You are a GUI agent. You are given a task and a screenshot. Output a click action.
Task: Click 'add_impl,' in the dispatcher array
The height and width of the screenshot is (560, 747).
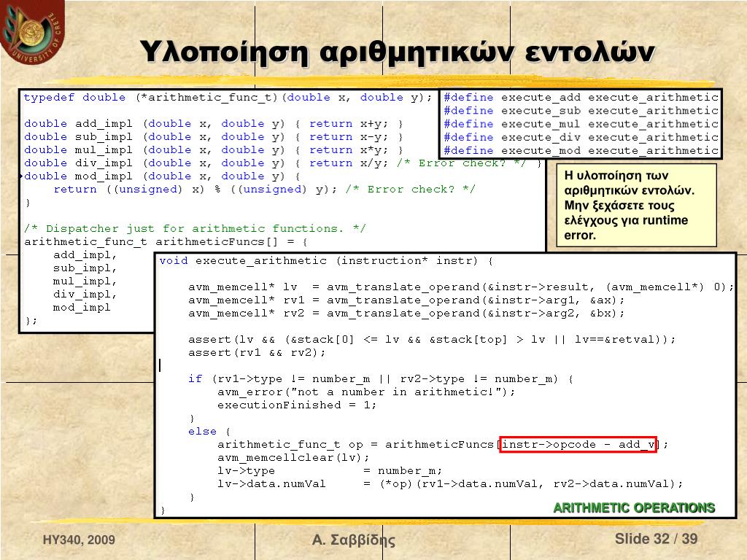pyautogui.click(x=85, y=255)
